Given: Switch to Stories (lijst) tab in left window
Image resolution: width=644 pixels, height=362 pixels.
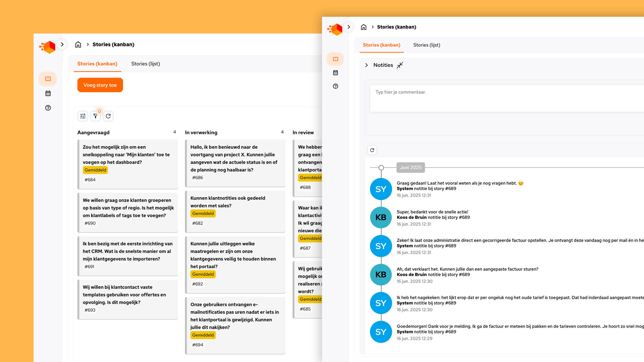Looking at the screenshot, I should click(146, 64).
